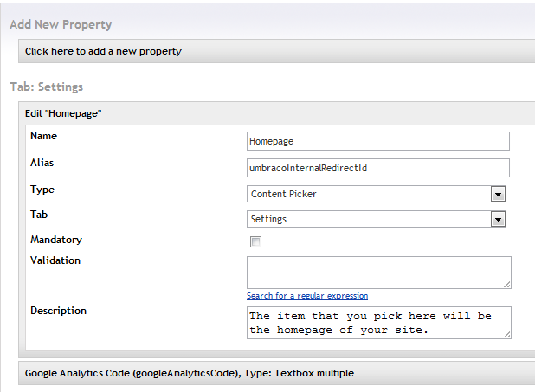Click the Description textarea resize grip
Image resolution: width=535 pixels, height=392 pixels.
[x=507, y=335]
